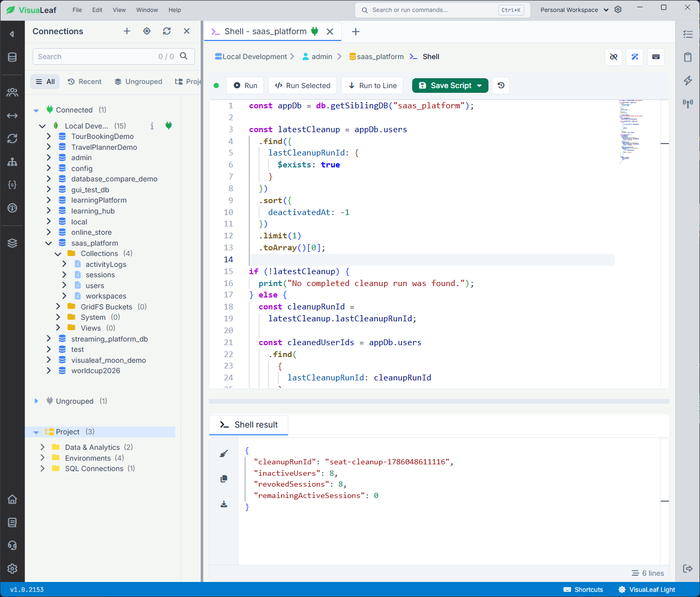Collapse the Connected group
Screen dimensions: 700x597
(x=36, y=110)
